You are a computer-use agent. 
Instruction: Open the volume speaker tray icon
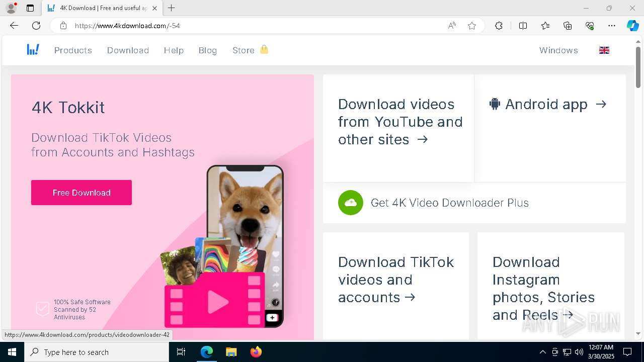tap(579, 352)
